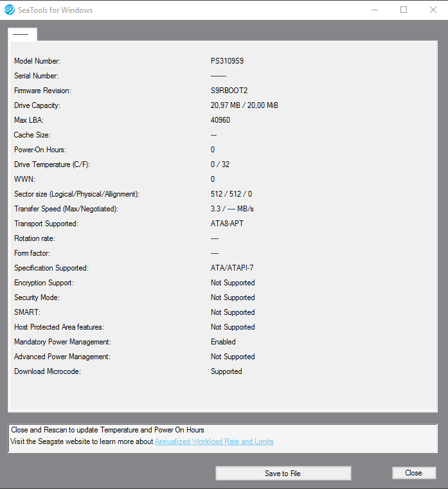Click the Cache Size label
448x489 pixels.
pos(32,135)
